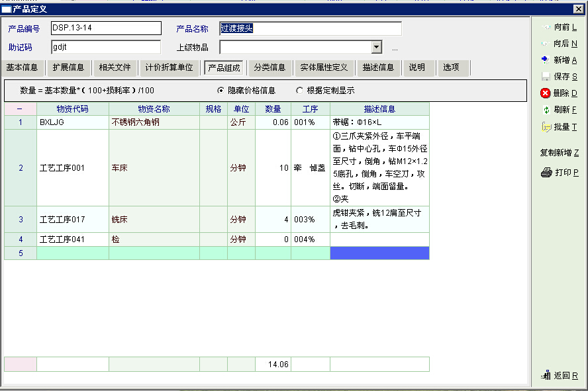Switch to the 实体属性定义 tab
The width and height of the screenshot is (588, 391).
pyautogui.click(x=324, y=67)
